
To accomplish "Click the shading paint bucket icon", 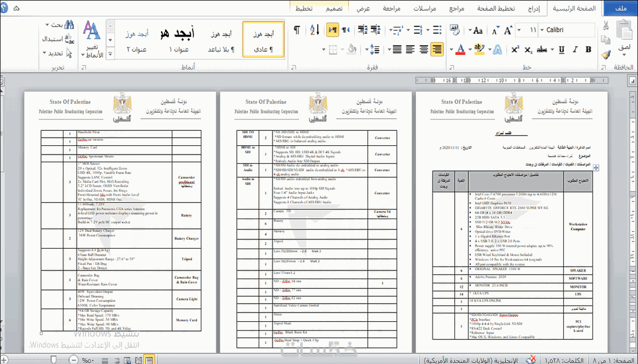I will tap(352, 50).
